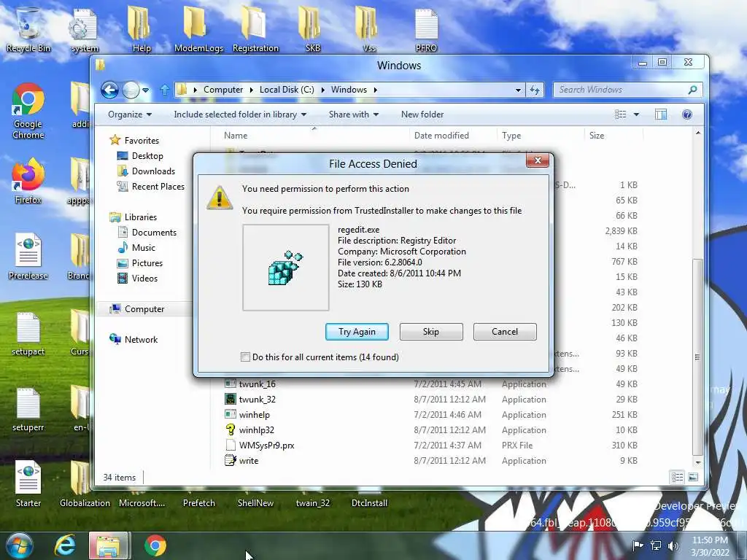Open the Share with dropdown
The image size is (747, 560).
(x=354, y=114)
